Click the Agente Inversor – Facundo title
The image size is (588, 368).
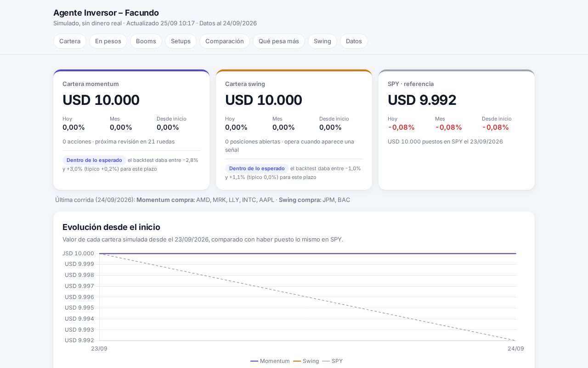(106, 13)
